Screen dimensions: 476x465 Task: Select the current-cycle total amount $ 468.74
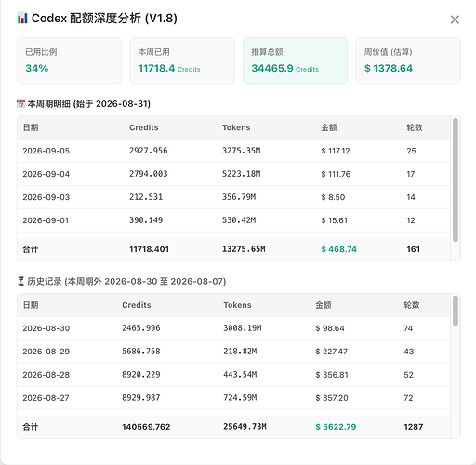click(338, 249)
